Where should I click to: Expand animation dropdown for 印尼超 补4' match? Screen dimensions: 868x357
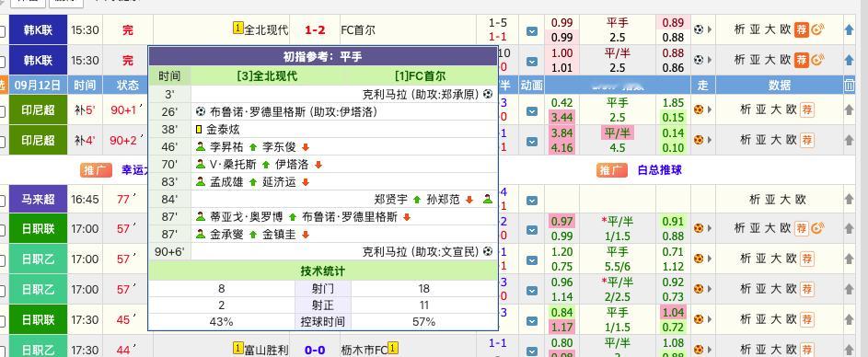(x=532, y=142)
